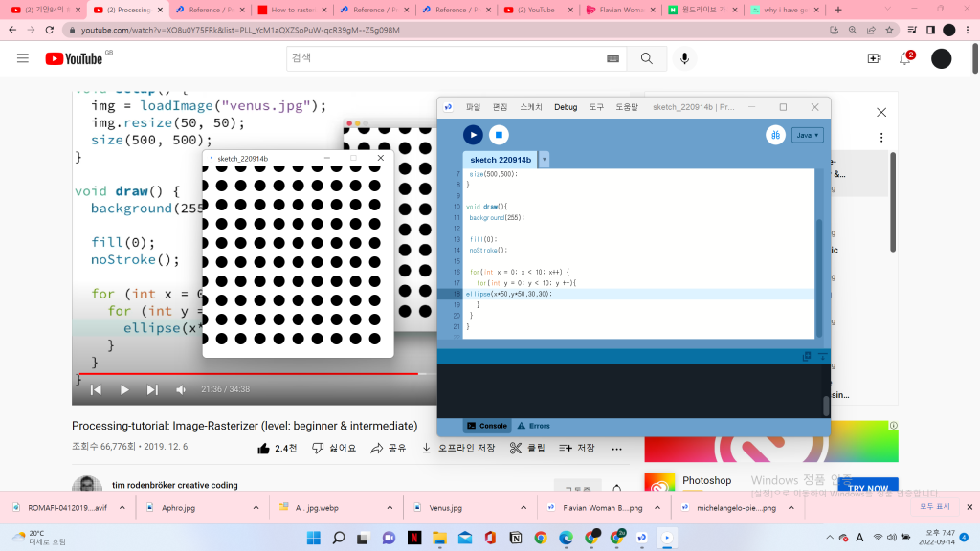
Task: Click the YouTube search magnifier button
Action: (646, 58)
